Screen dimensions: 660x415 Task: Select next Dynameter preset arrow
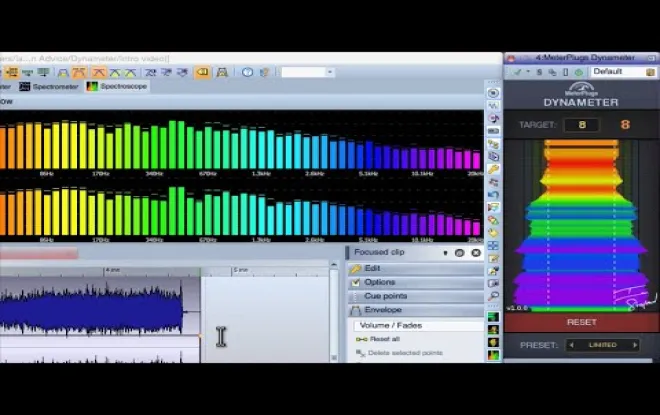(635, 345)
